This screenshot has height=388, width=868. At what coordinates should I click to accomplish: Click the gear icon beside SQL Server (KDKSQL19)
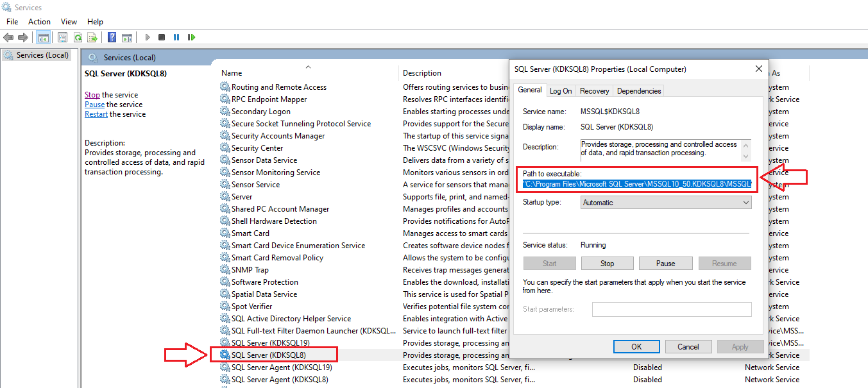tap(225, 342)
